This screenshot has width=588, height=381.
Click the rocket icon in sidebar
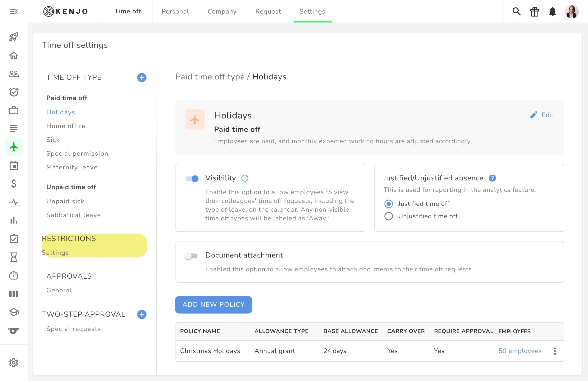14,37
